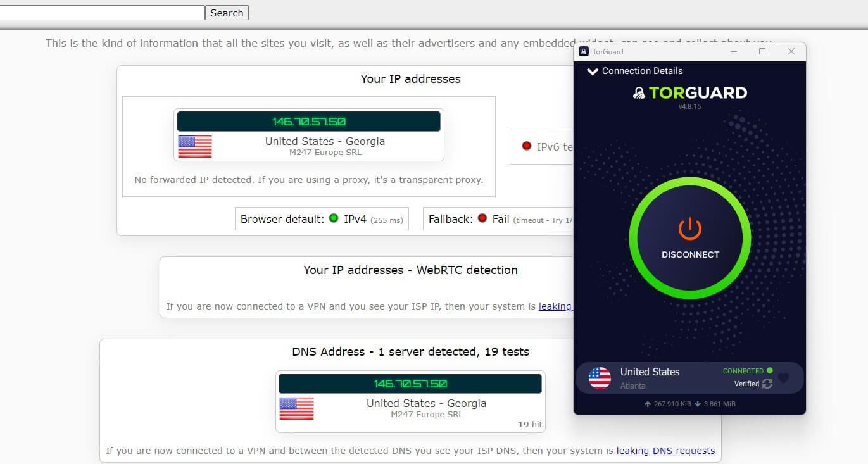Open the Verified link in TorGuard

click(746, 384)
